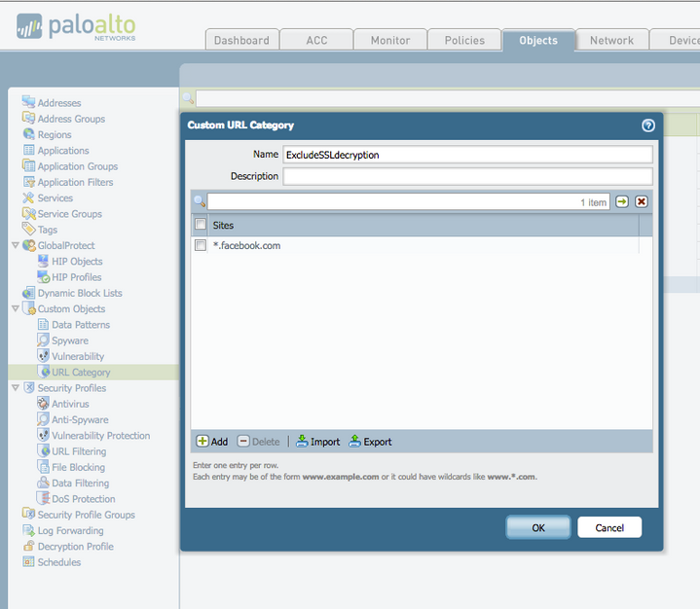
Task: Collapse the Security Profiles tree node
Action: (x=16, y=387)
